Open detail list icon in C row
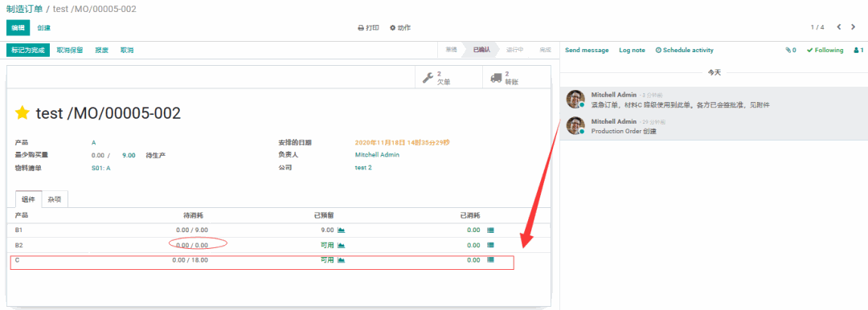Image resolution: width=868 pixels, height=310 pixels. coord(490,260)
